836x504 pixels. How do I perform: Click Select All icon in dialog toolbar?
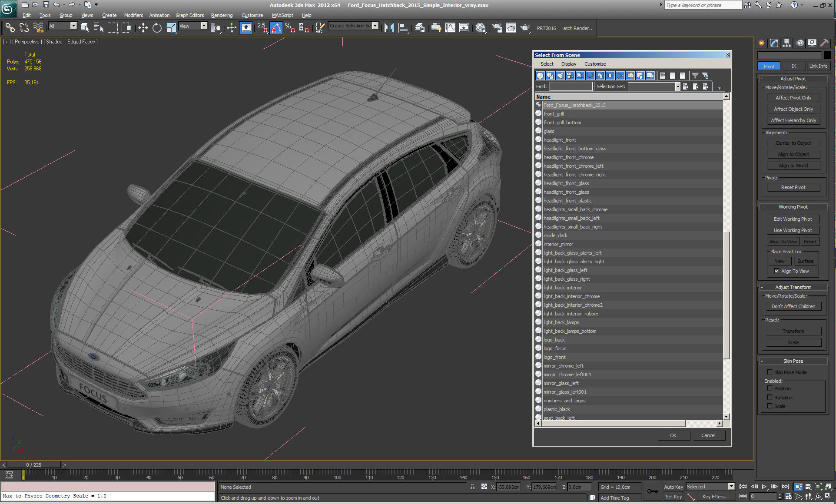tap(663, 76)
